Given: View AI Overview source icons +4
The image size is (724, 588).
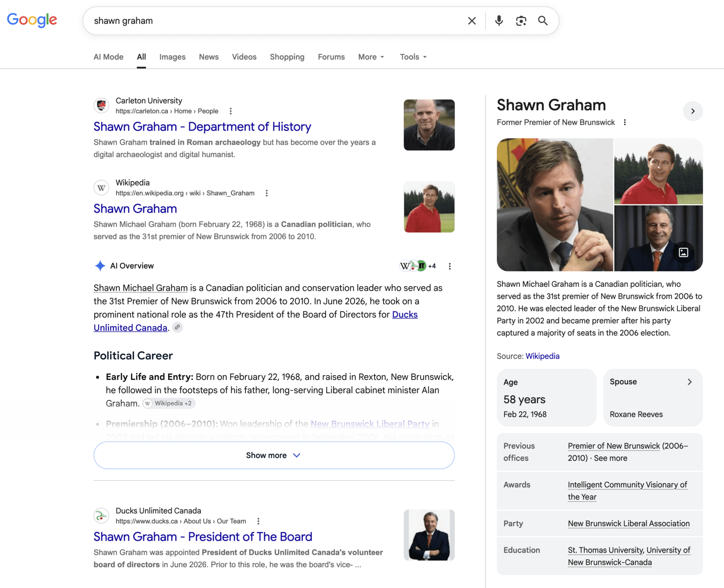Looking at the screenshot, I should pyautogui.click(x=418, y=266).
